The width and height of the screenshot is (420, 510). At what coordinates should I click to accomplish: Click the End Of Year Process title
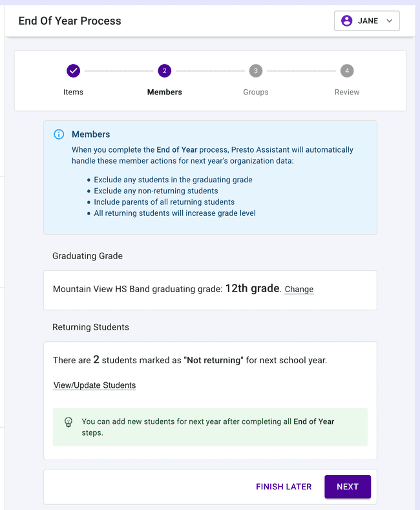coord(70,21)
